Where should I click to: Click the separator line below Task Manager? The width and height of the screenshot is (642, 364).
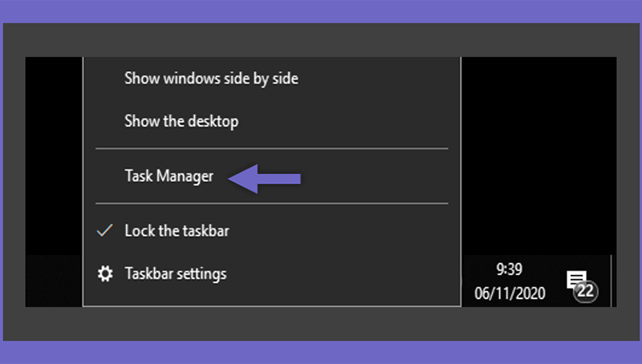(272, 204)
